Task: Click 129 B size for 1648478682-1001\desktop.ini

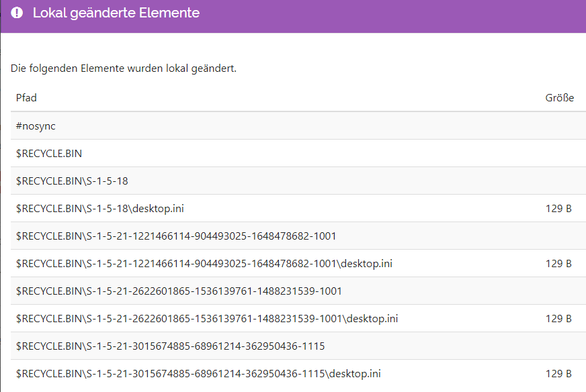Action: pyautogui.click(x=558, y=264)
